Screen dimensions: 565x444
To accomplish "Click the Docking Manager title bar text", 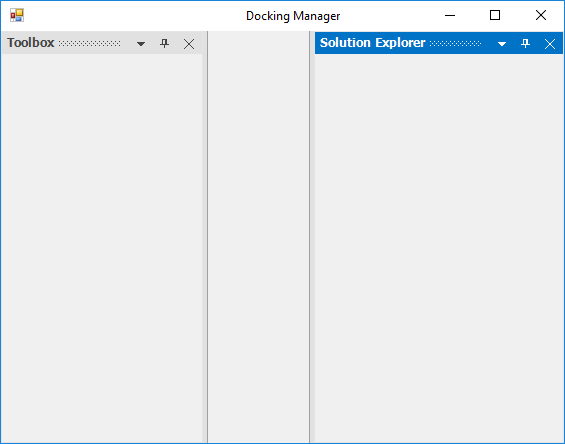I will coord(293,16).
